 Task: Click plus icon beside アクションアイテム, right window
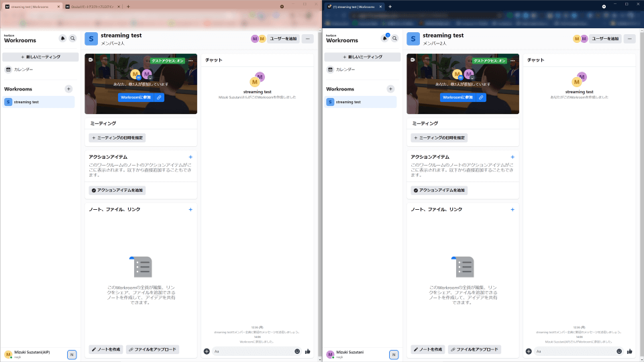(513, 157)
